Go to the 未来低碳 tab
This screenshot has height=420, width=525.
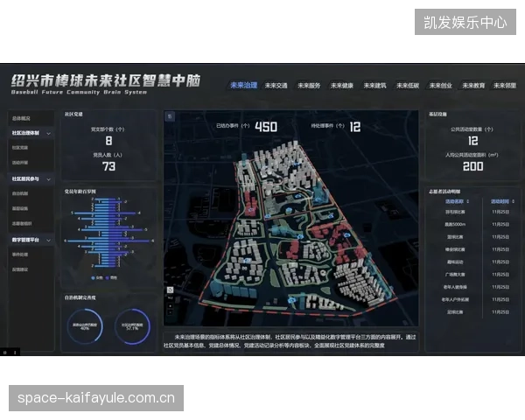click(408, 86)
